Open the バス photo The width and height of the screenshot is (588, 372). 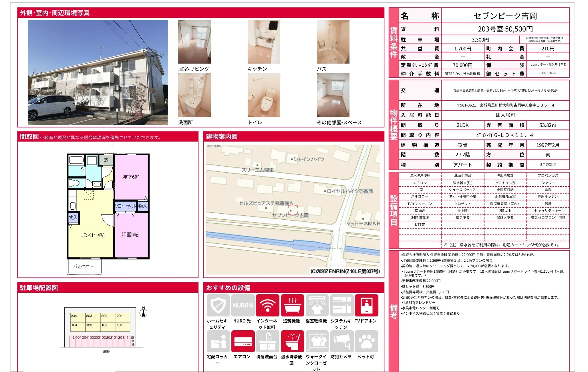point(333,42)
